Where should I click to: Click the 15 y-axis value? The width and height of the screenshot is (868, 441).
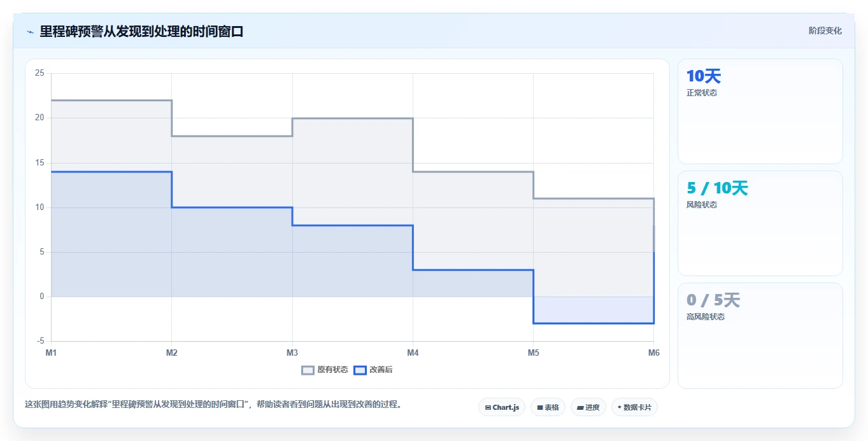[x=39, y=163]
